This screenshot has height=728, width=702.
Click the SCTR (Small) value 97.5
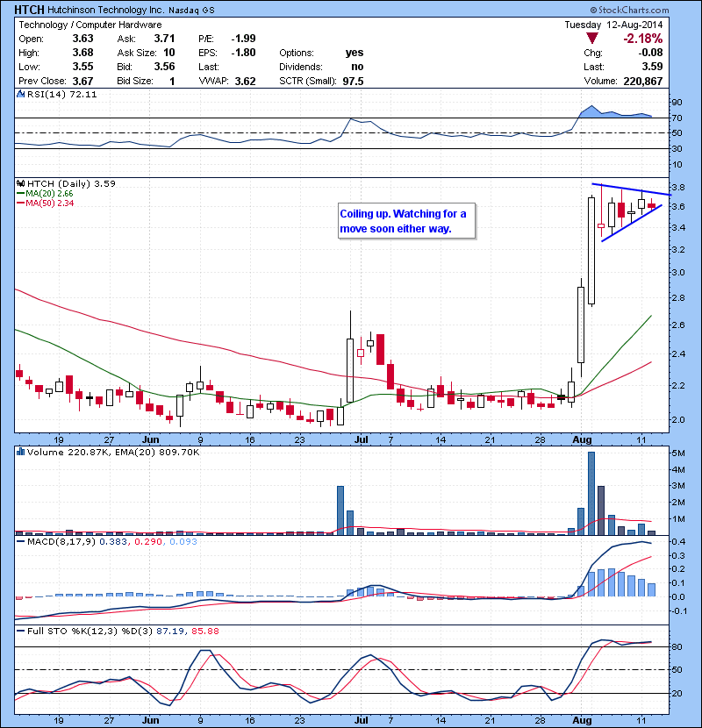[x=353, y=82]
